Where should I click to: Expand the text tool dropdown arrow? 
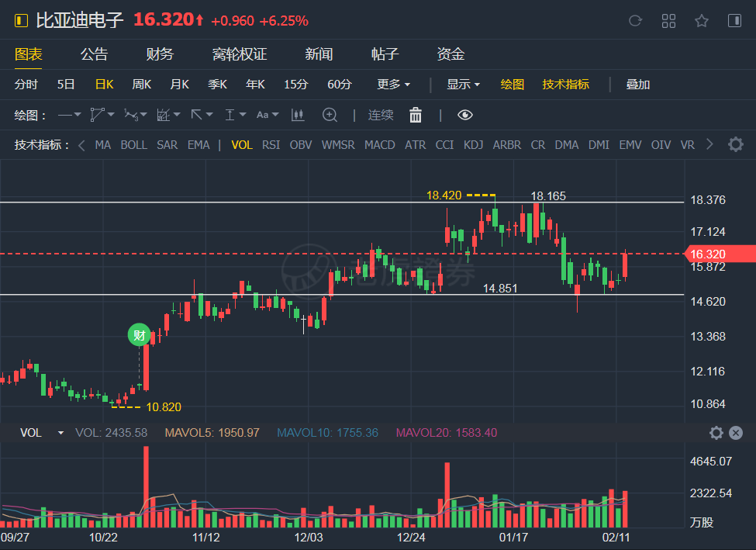point(275,115)
